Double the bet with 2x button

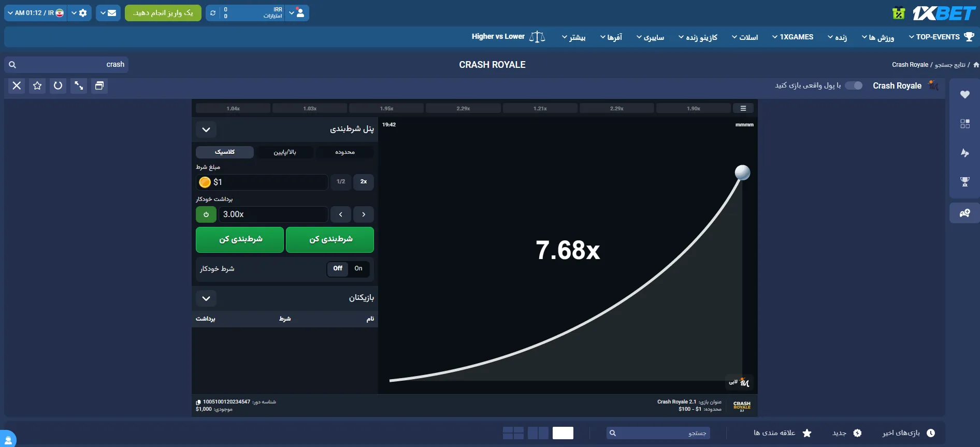[364, 182]
